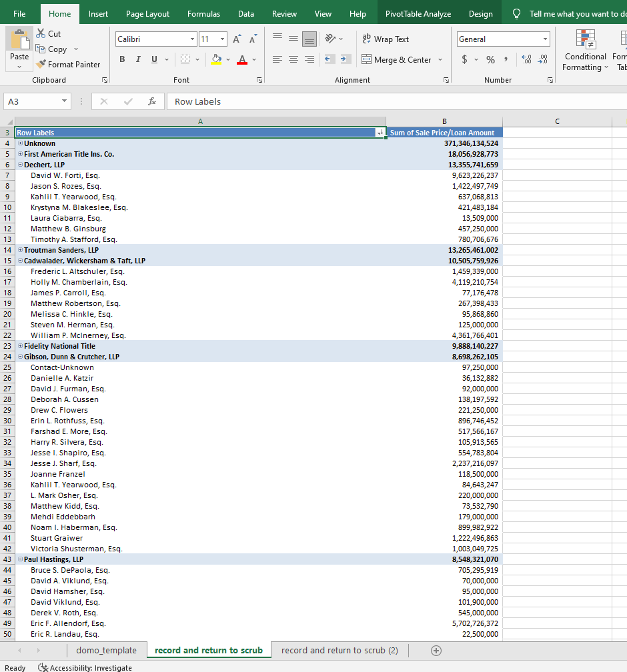This screenshot has height=672, width=627.
Task: Open the font size dropdown showing 11
Action: click(223, 39)
